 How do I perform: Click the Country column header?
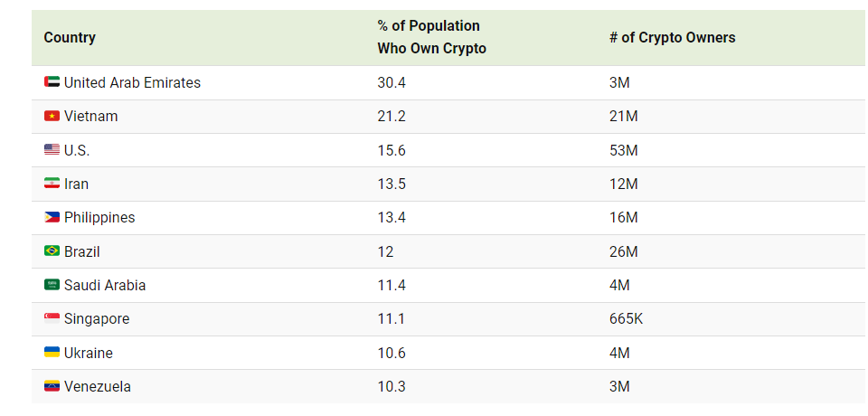tap(70, 37)
